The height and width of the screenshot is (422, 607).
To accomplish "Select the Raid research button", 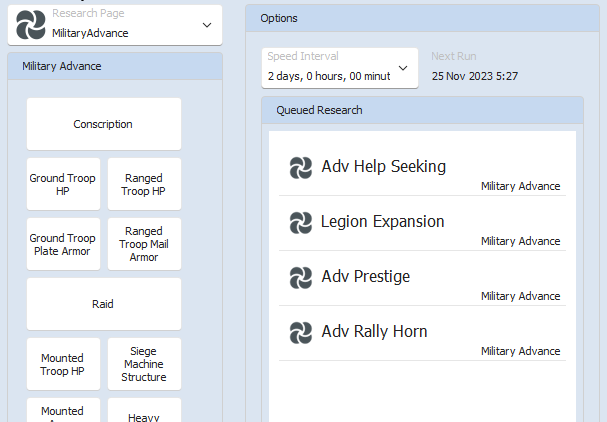I will (x=103, y=304).
